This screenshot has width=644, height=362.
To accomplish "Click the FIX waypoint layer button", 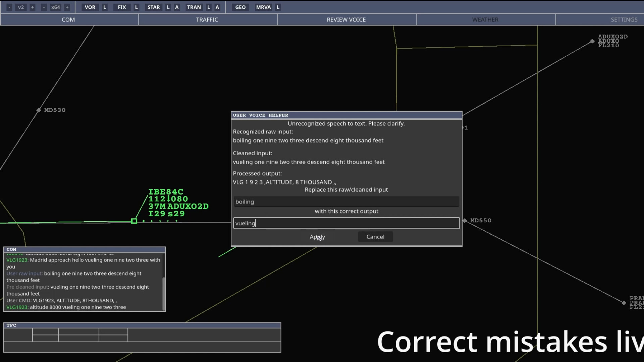I will pyautogui.click(x=122, y=7).
